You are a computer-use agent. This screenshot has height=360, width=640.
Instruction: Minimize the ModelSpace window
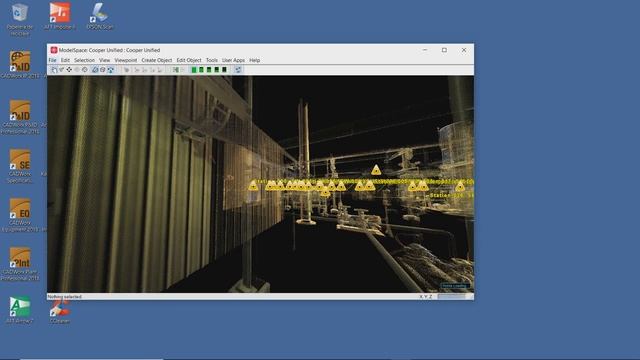click(x=425, y=50)
